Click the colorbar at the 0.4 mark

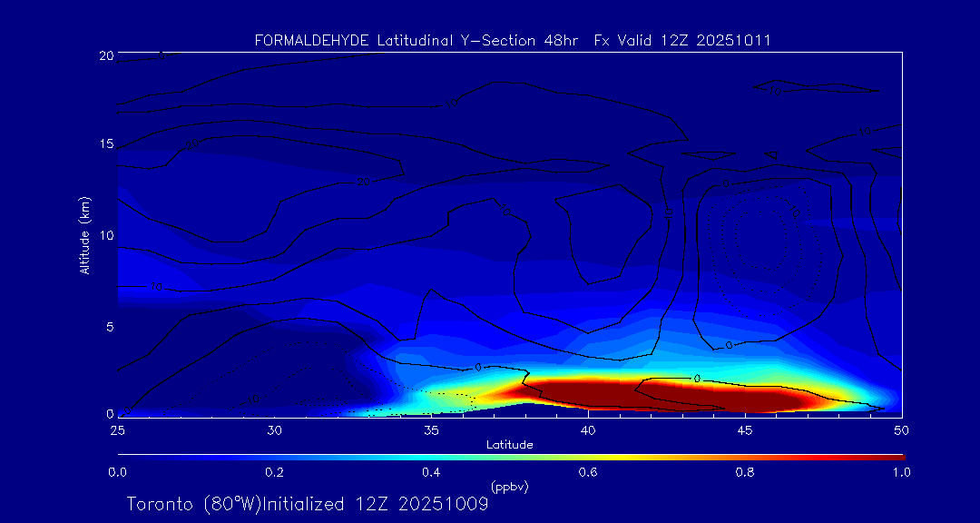pyautogui.click(x=432, y=456)
